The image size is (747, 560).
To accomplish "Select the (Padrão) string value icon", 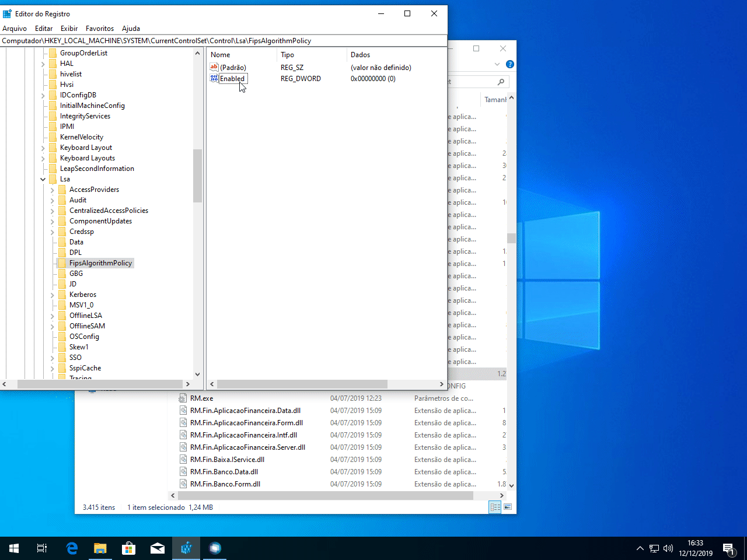I will coord(214,67).
